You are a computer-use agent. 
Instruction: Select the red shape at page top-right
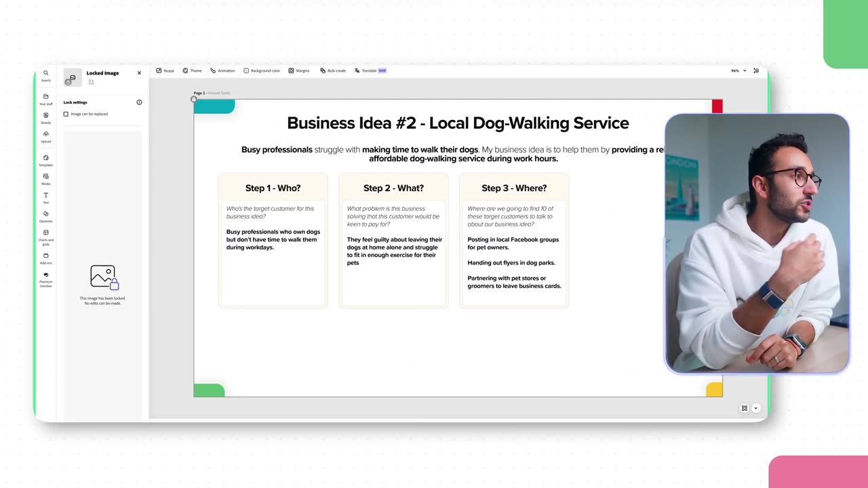tap(717, 106)
